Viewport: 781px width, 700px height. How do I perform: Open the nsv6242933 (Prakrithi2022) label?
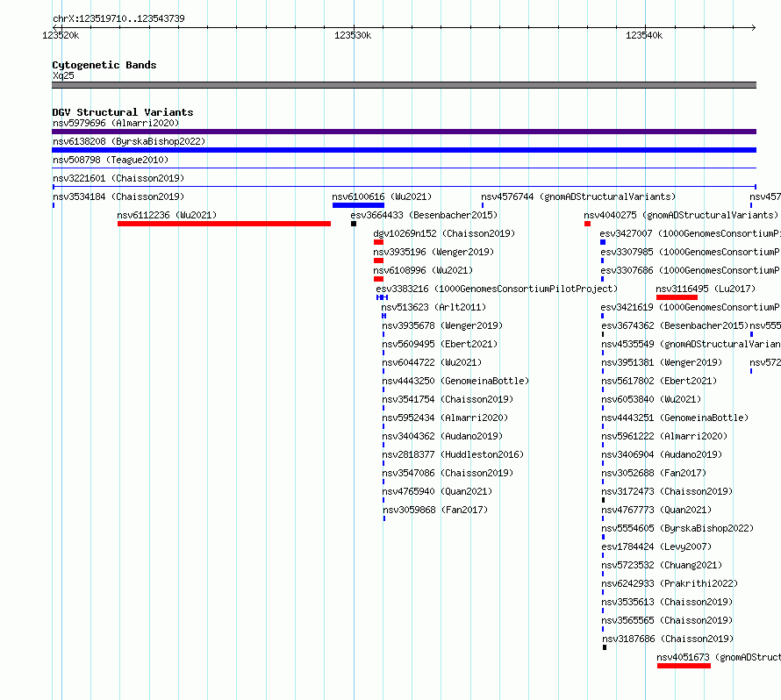[670, 583]
